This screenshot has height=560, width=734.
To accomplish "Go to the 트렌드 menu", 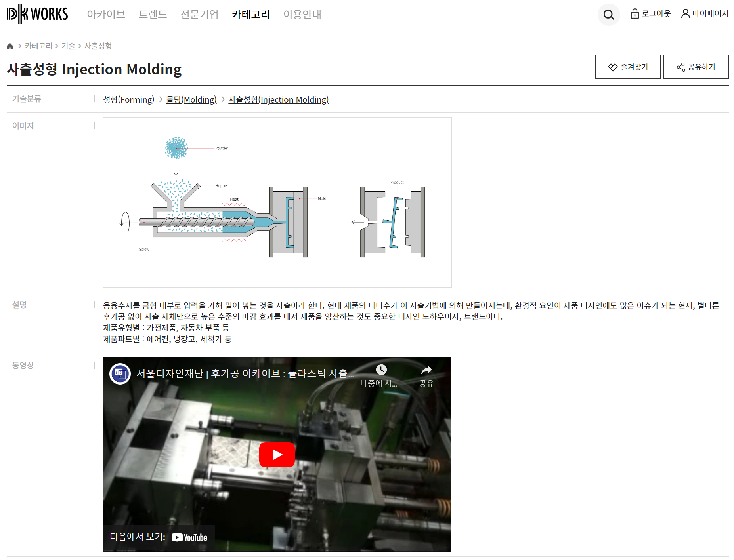I will 153,15.
